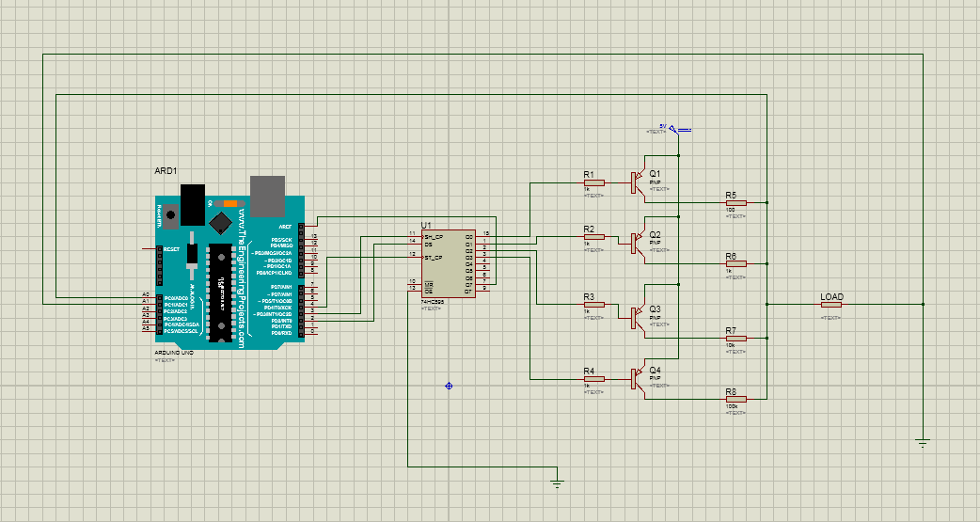The image size is (980, 522).
Task: Select the U1 74HC595 shift register
Action: pos(448,263)
